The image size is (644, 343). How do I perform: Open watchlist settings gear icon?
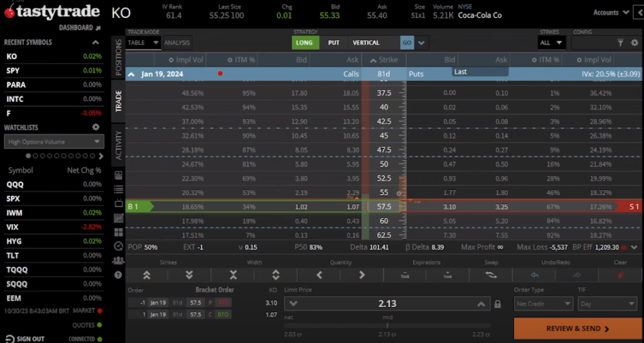tap(96, 127)
